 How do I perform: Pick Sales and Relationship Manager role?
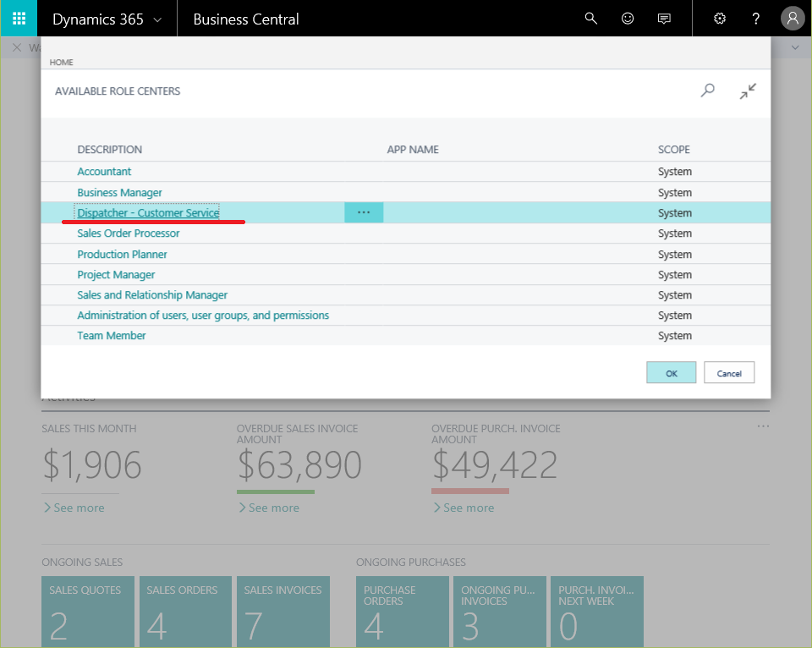[152, 294]
